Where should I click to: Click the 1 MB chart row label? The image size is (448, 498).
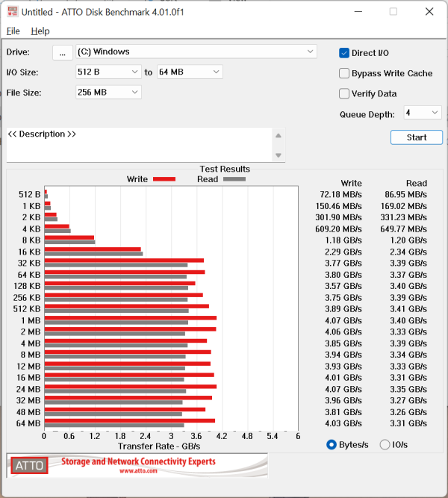pos(31,320)
